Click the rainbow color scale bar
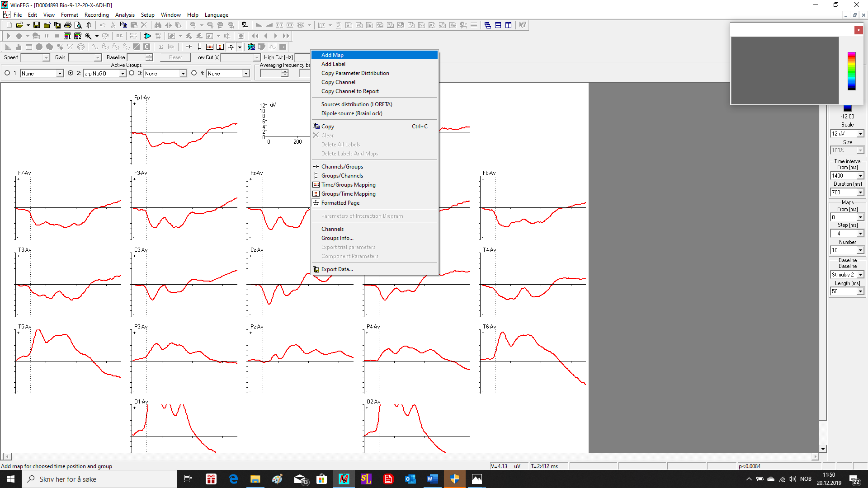 pyautogui.click(x=851, y=71)
